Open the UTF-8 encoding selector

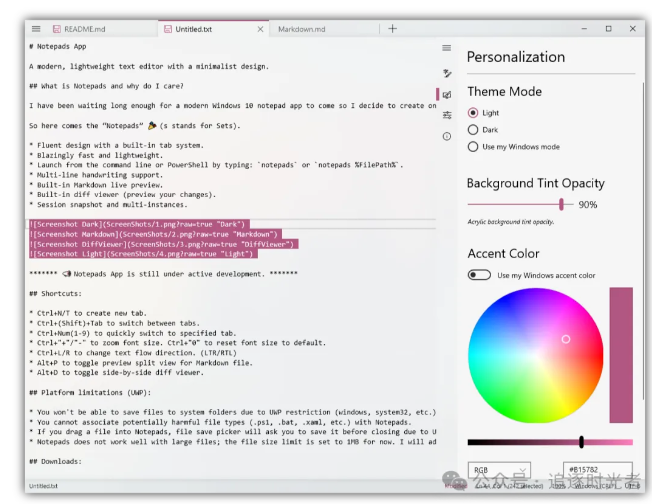click(x=632, y=486)
